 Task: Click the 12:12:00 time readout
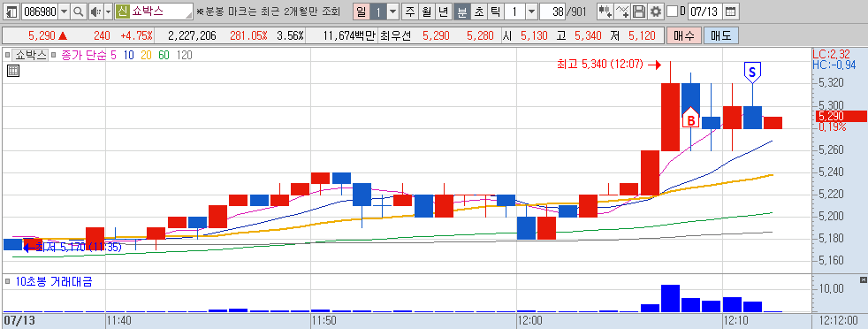(x=839, y=321)
